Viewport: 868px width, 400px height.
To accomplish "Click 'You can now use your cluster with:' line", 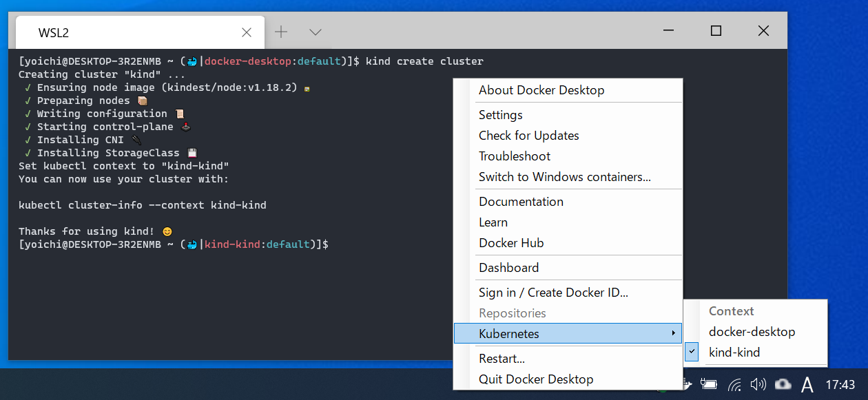I will (x=124, y=179).
